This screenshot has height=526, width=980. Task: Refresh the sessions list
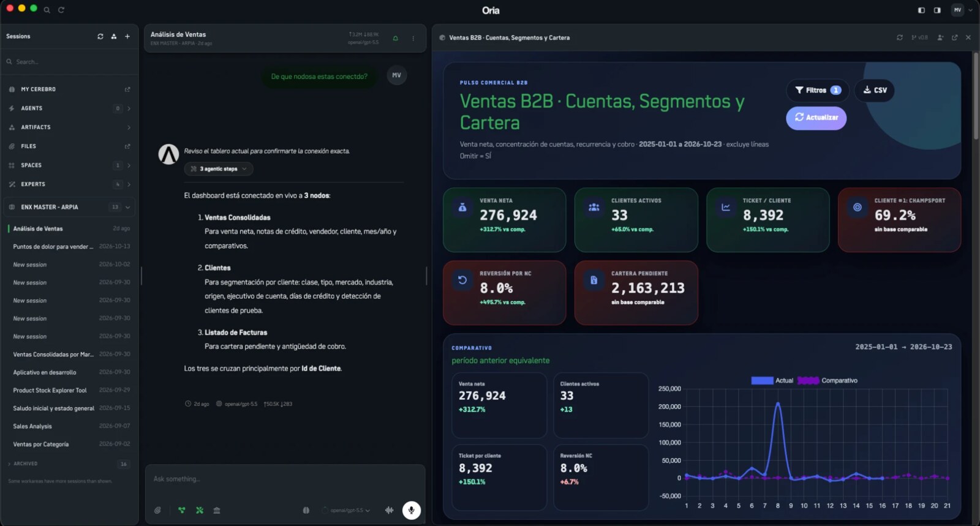click(x=100, y=36)
